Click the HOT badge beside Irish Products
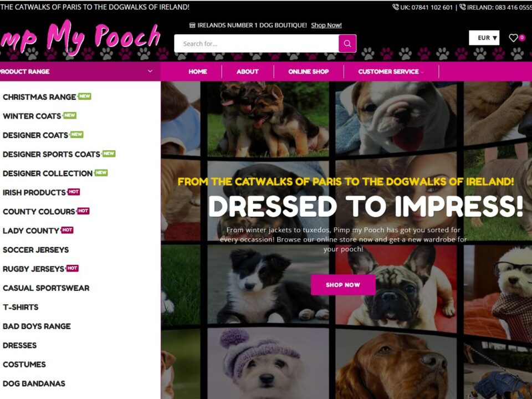Image resolution: width=532 pixels, height=399 pixels. 74,192
